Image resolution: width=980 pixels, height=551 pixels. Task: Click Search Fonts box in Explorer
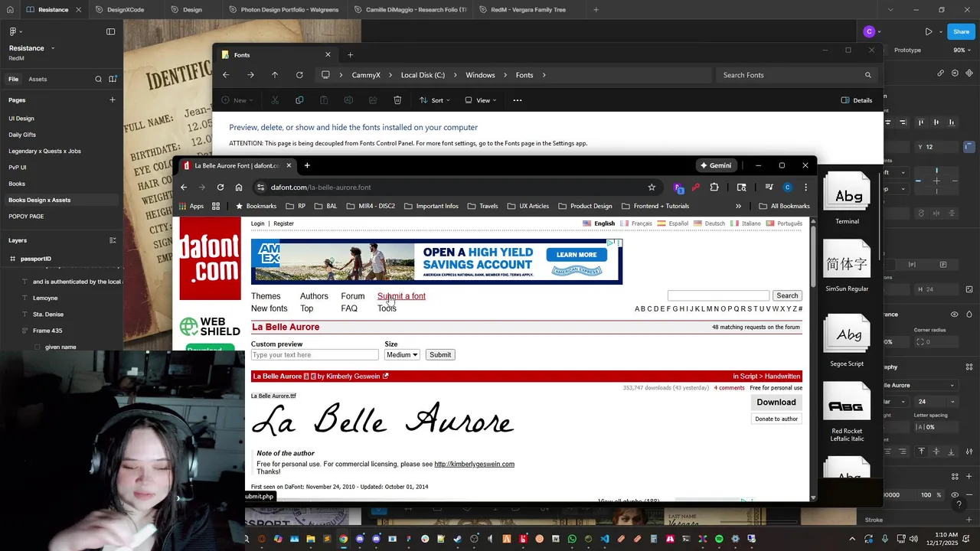[796, 75]
